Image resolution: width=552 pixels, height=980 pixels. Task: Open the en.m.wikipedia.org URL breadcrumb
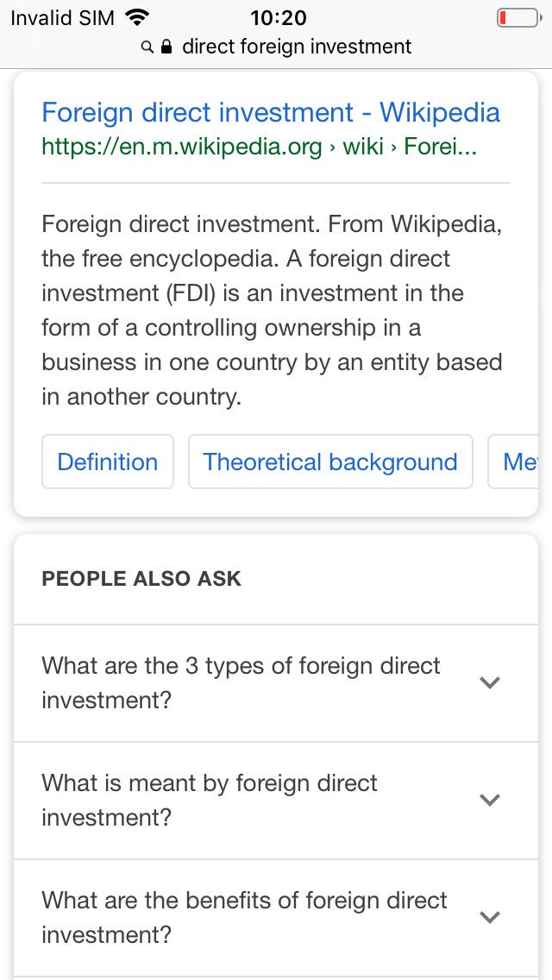[259, 147]
